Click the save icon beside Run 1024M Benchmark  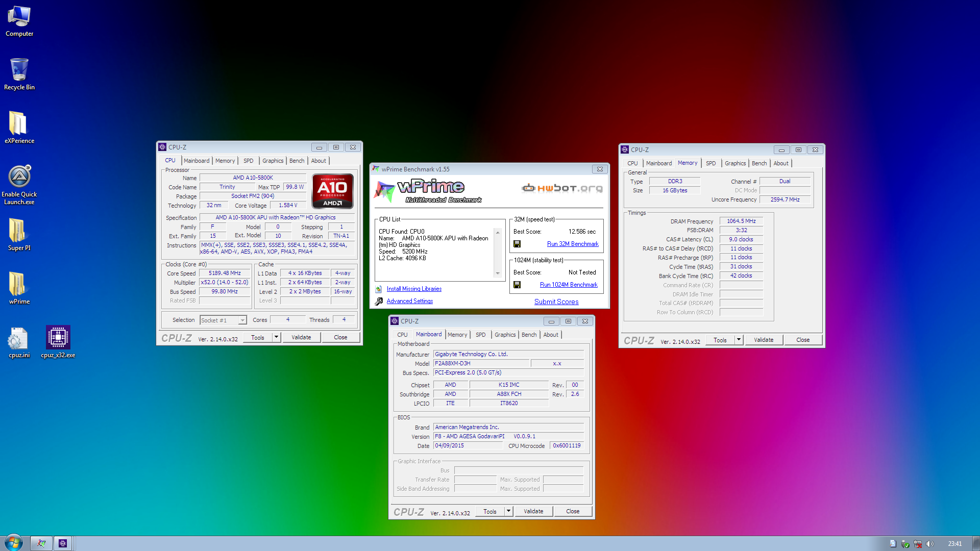(x=517, y=285)
